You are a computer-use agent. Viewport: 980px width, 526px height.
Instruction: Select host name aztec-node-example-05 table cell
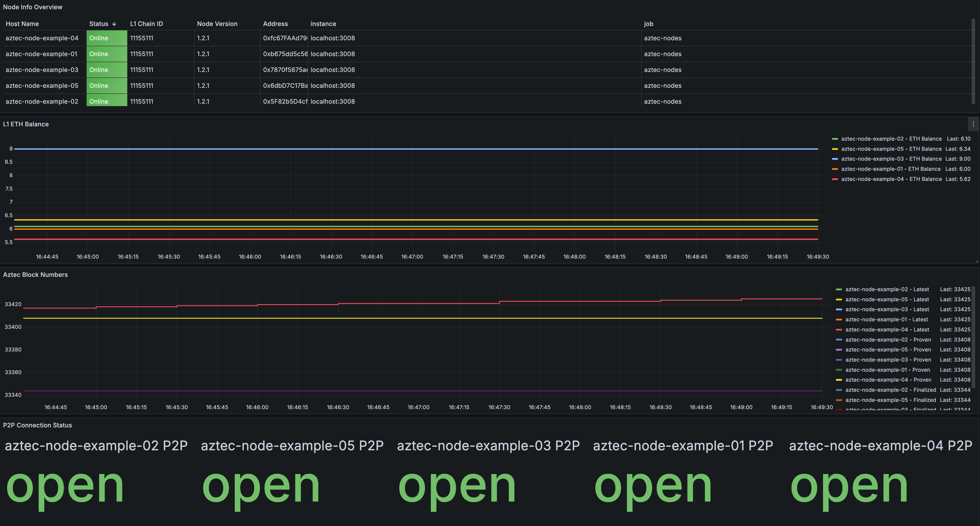tap(44, 86)
